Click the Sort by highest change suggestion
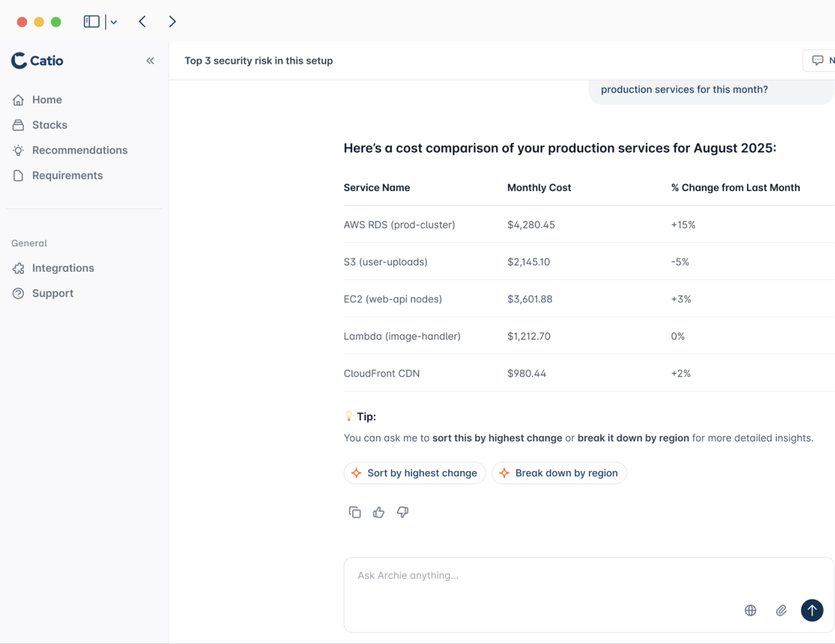The width and height of the screenshot is (835, 644). 414,473
